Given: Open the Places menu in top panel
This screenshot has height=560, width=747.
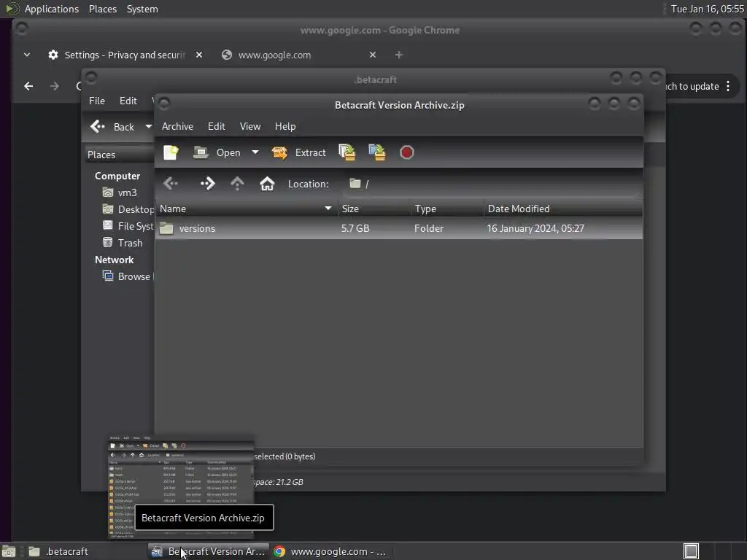Looking at the screenshot, I should coord(103,9).
